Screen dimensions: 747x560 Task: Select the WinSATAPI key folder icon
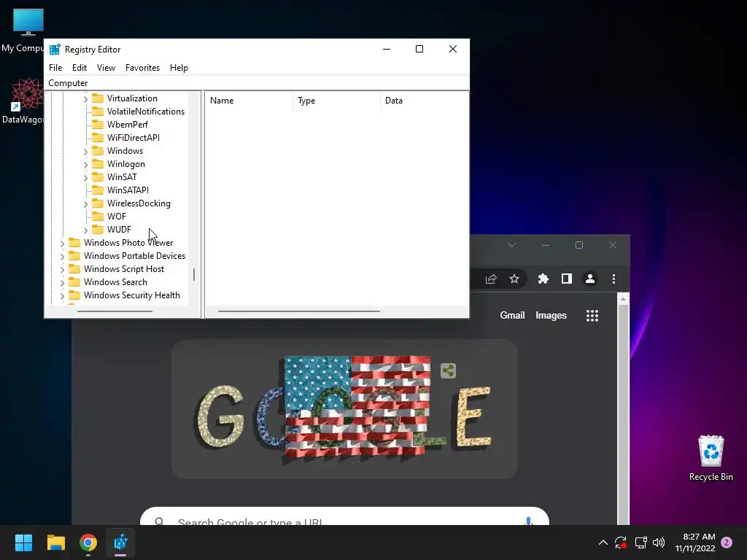coord(98,190)
